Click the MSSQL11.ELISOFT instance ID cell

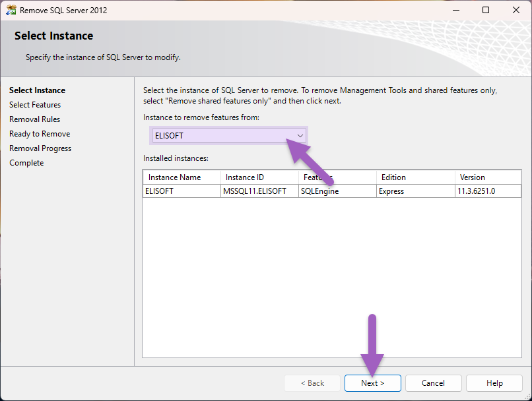pos(259,191)
